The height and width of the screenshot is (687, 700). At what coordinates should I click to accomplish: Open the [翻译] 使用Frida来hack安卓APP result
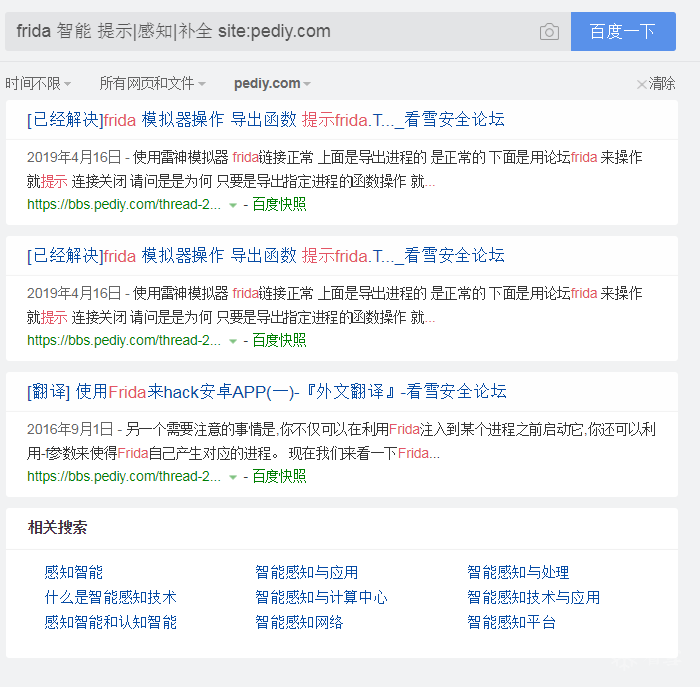click(x=267, y=391)
